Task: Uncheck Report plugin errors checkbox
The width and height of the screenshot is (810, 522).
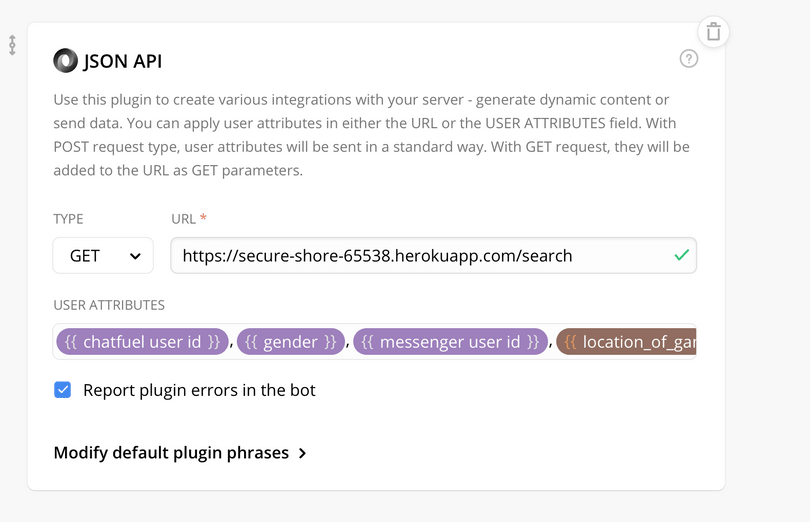Action: 63,390
